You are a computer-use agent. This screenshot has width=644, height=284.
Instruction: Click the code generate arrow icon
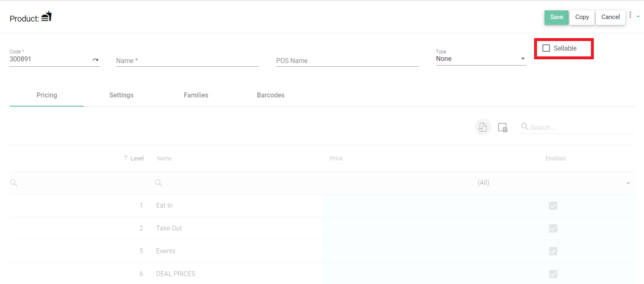(x=96, y=60)
